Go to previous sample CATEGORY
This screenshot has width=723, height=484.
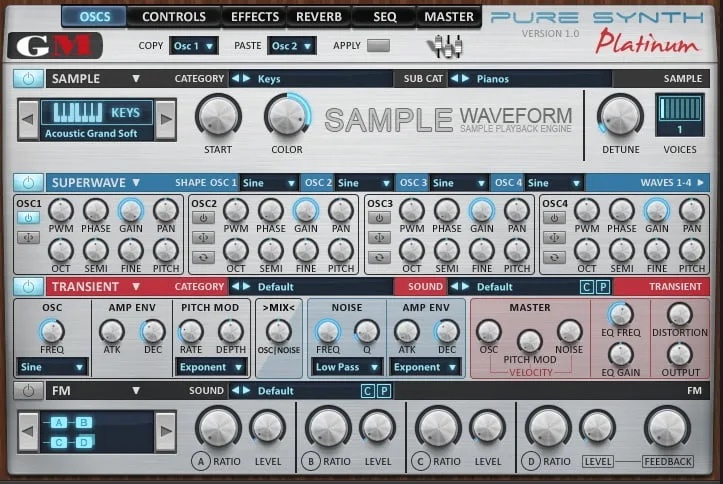(x=236, y=78)
